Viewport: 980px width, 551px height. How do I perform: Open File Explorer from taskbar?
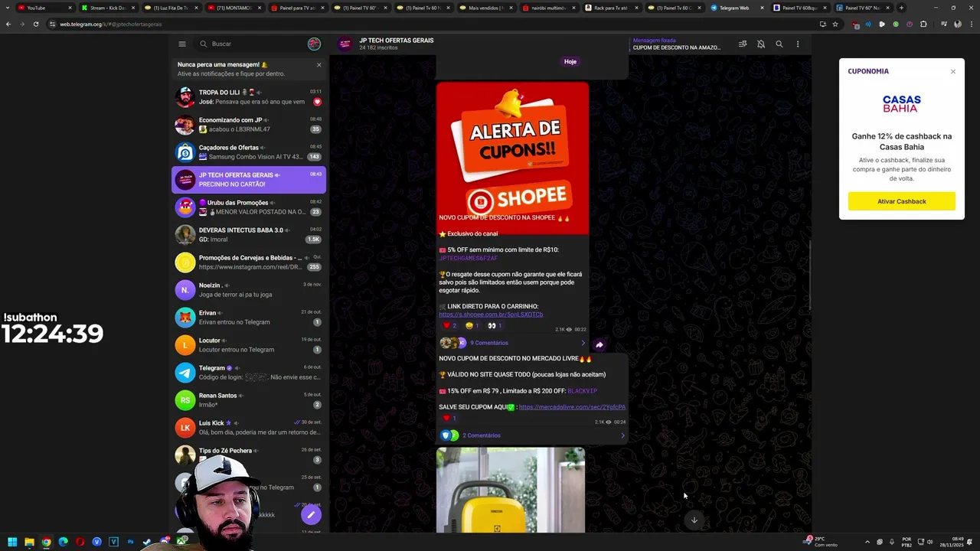29,542
